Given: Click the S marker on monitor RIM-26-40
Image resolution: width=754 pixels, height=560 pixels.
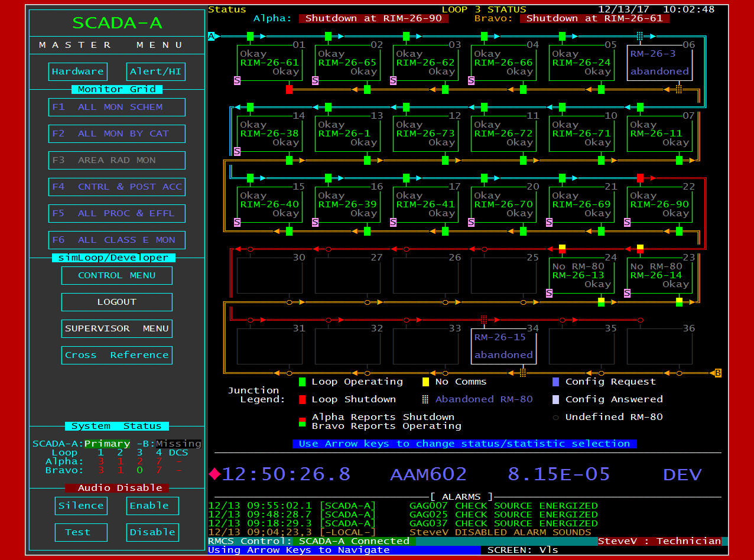Looking at the screenshot, I should pyautogui.click(x=238, y=222).
